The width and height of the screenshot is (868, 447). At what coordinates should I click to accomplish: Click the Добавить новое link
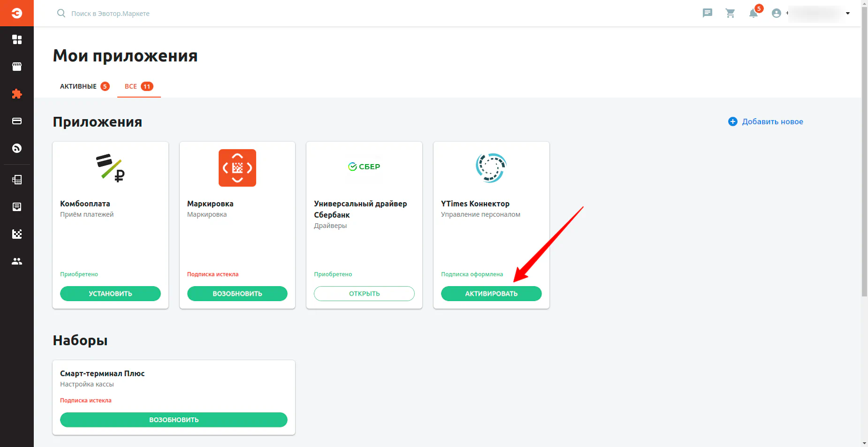[x=772, y=121]
